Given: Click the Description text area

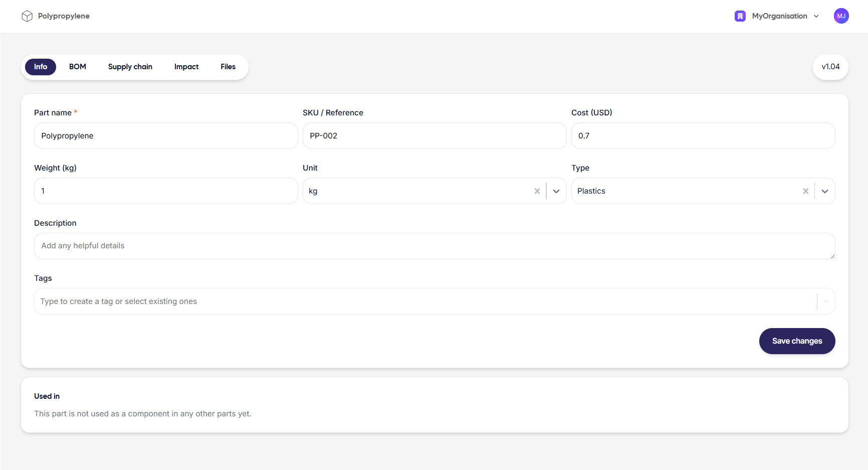Looking at the screenshot, I should 435,246.
